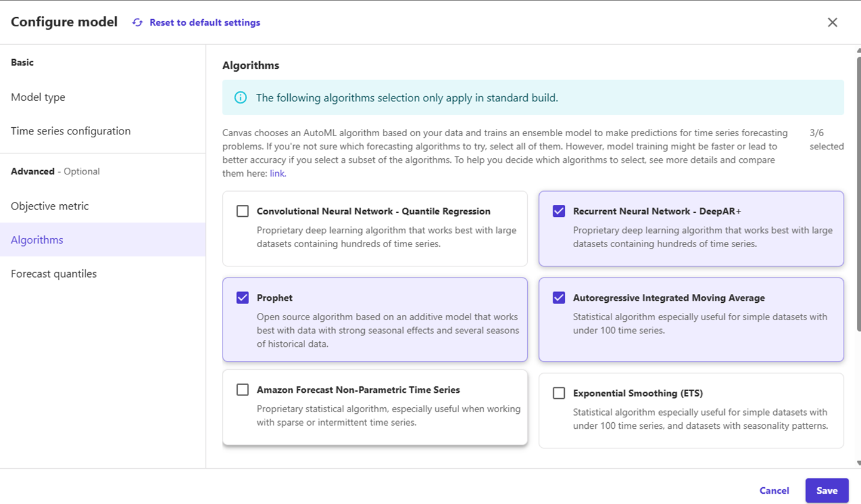This screenshot has width=861, height=504.
Task: Click the scroll down arrow at bottom right
Action: [x=858, y=463]
